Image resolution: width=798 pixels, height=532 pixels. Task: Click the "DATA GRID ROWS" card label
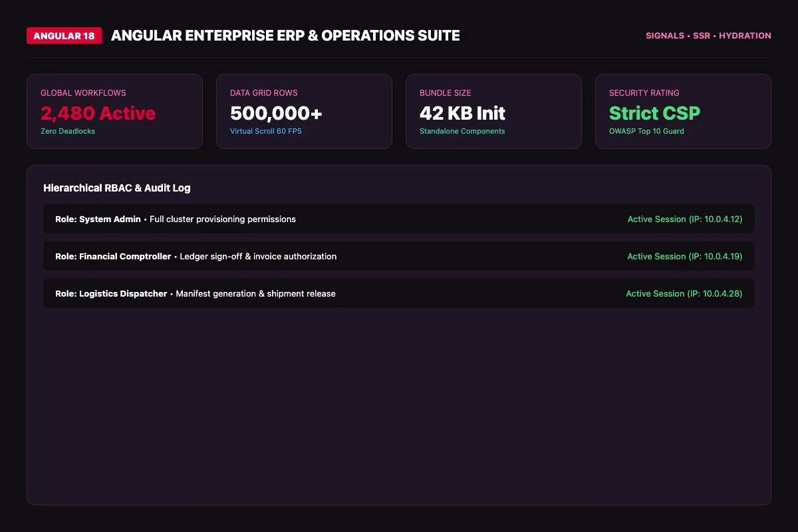tap(264, 93)
